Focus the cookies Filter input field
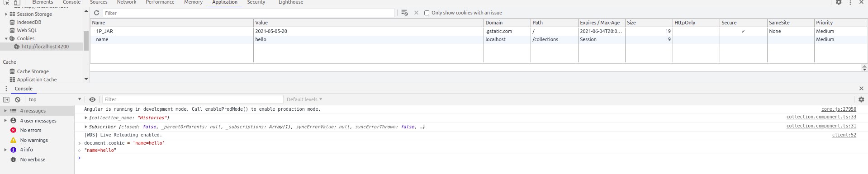 click(249, 13)
